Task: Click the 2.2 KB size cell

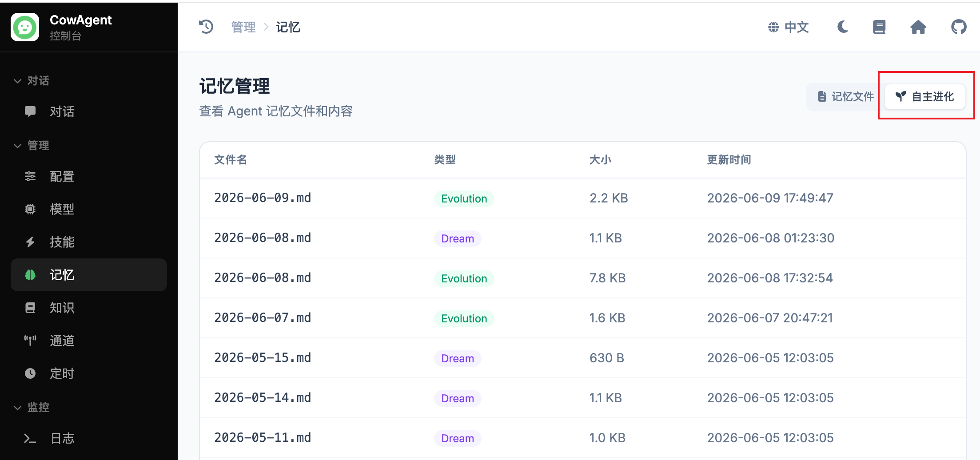Action: 609,198
